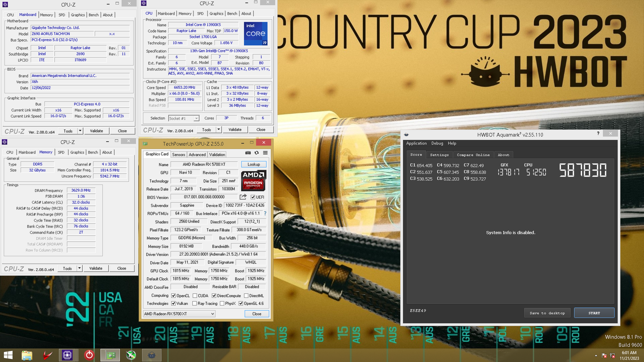644x362 pixels.
Task: Click the GPU Name field in GPU-Z
Action: 204,164
